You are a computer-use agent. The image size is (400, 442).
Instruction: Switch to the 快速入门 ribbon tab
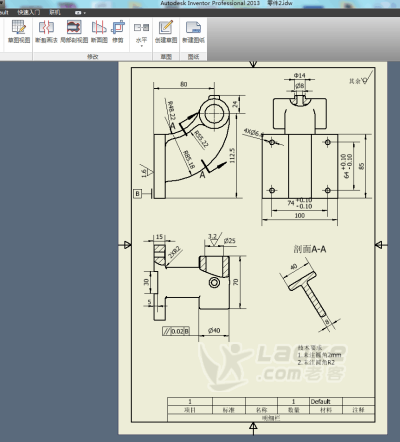tap(29, 12)
